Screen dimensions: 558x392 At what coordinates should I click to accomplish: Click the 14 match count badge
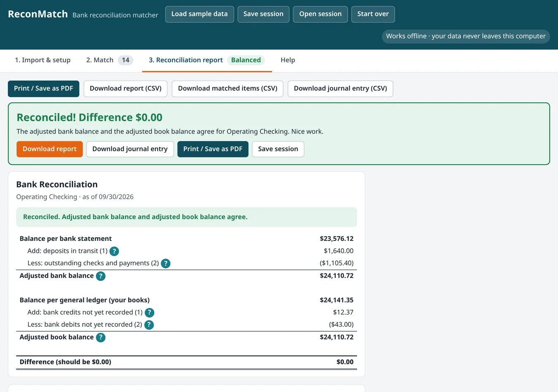pos(126,60)
